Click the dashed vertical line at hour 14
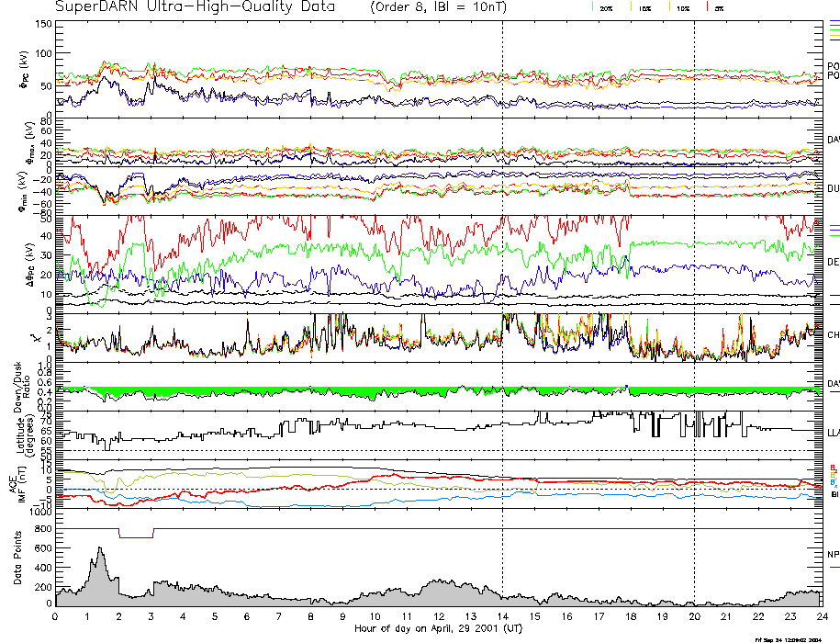The width and height of the screenshot is (840, 643). [502, 276]
